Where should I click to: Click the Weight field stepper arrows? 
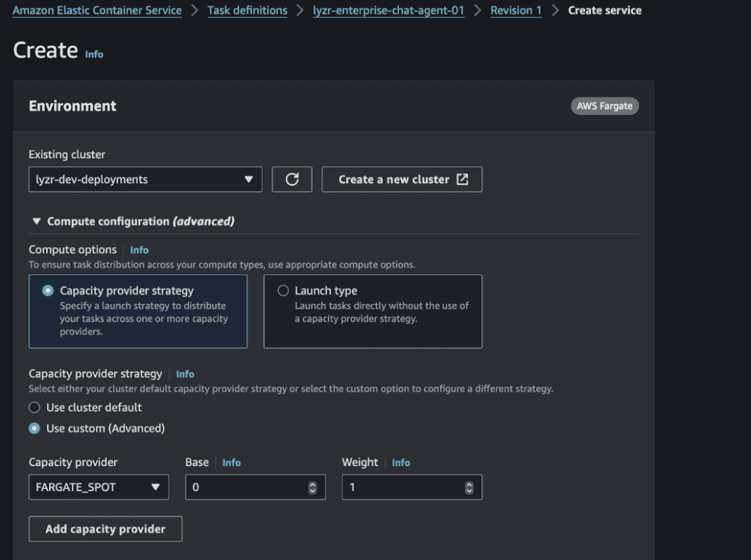coord(469,487)
